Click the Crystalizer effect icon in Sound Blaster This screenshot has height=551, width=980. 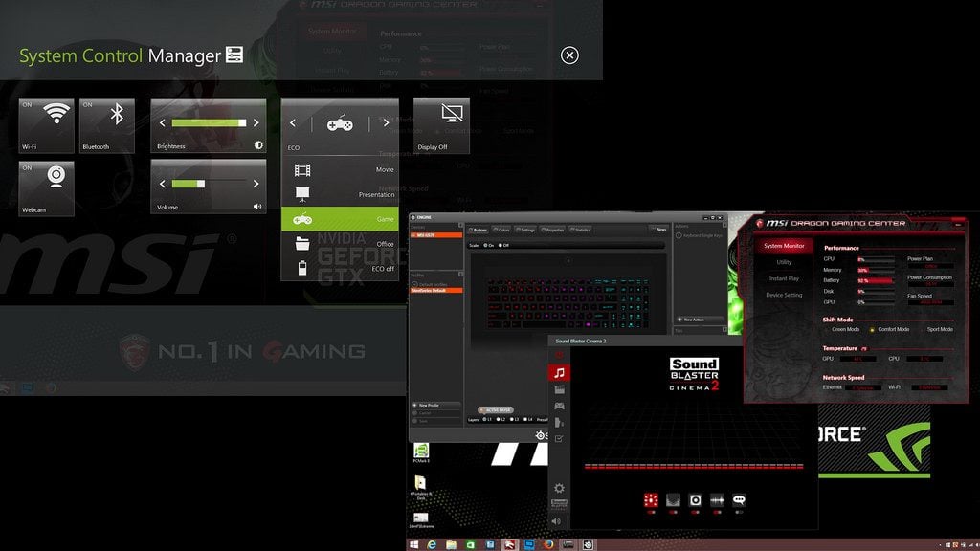(x=673, y=499)
